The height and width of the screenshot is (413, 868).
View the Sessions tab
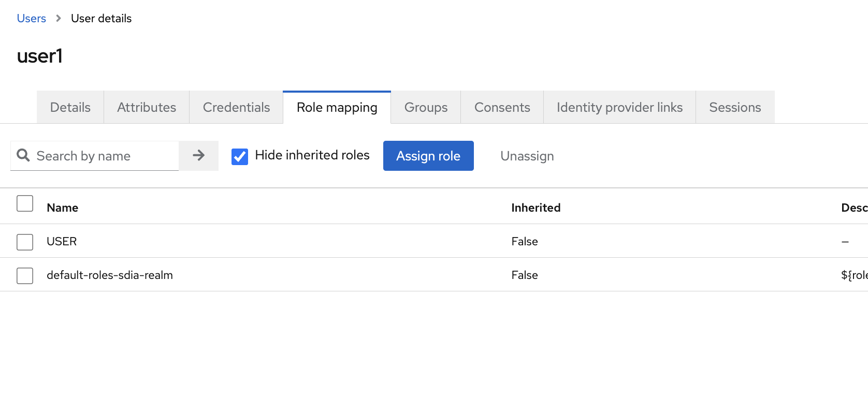(x=735, y=107)
